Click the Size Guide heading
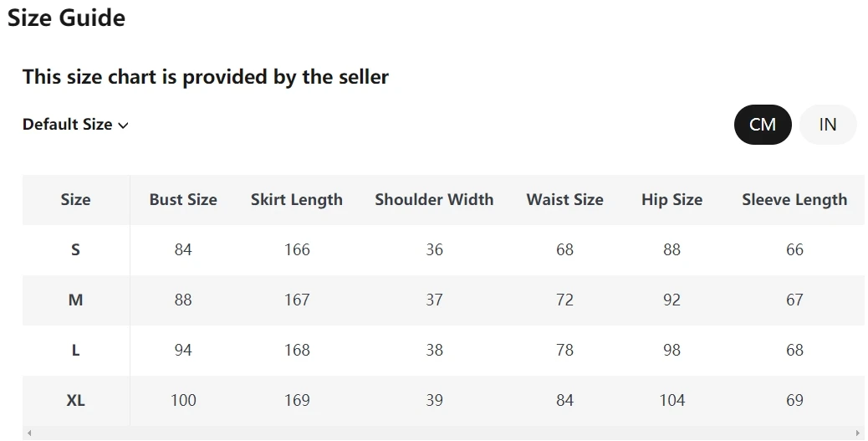 click(x=66, y=18)
